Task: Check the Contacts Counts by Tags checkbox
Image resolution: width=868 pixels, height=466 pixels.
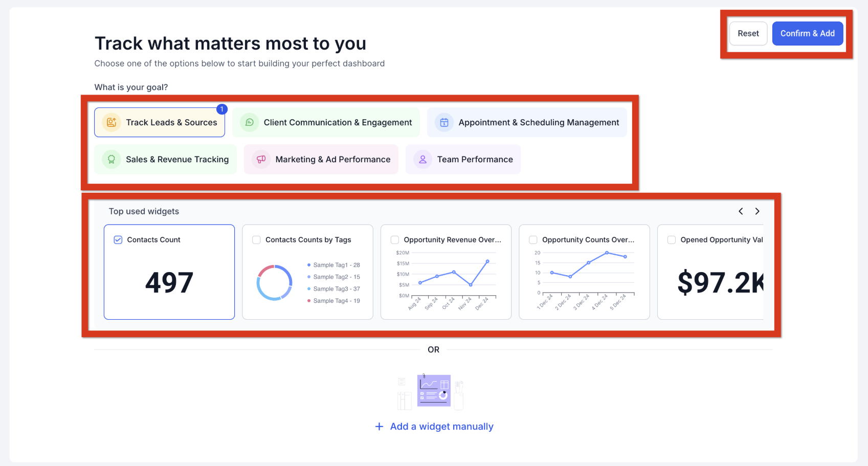Action: click(x=257, y=240)
